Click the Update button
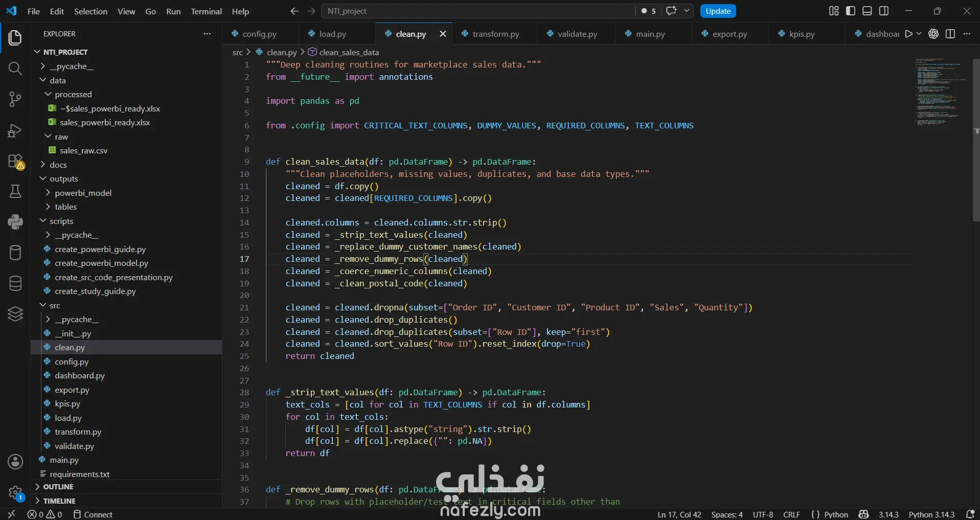Image resolution: width=980 pixels, height=520 pixels. 718,11
